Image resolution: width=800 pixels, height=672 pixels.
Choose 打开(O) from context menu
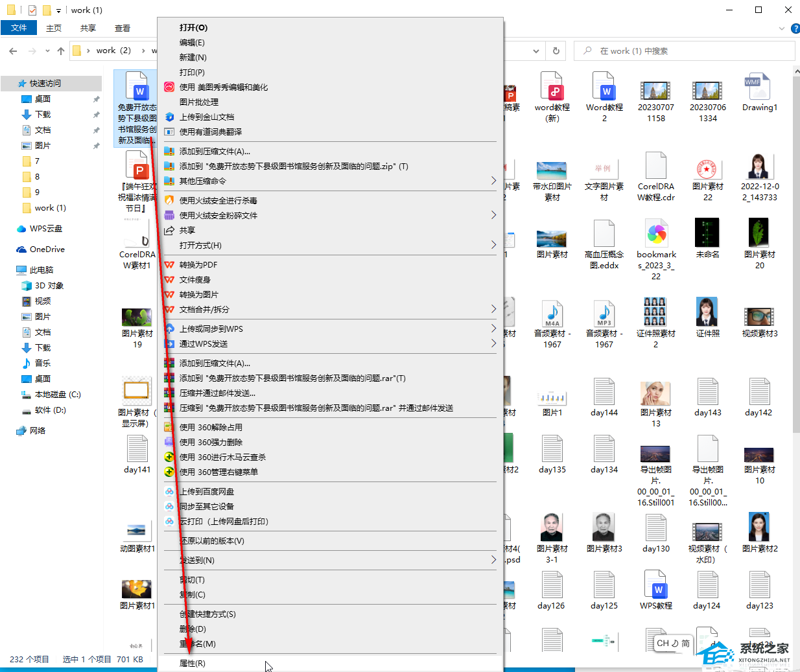pyautogui.click(x=331, y=27)
